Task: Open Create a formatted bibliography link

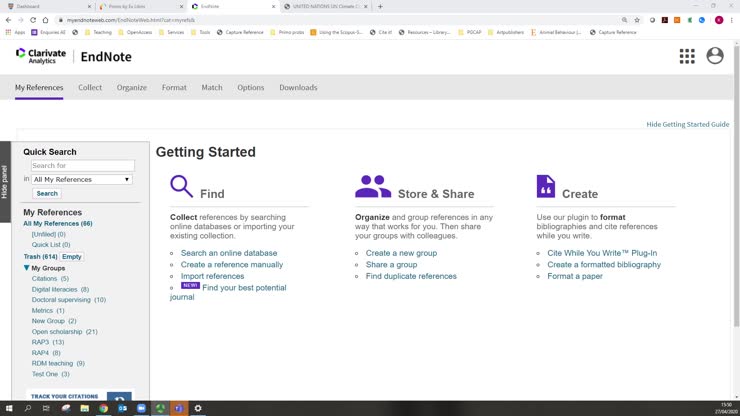Action: click(604, 265)
